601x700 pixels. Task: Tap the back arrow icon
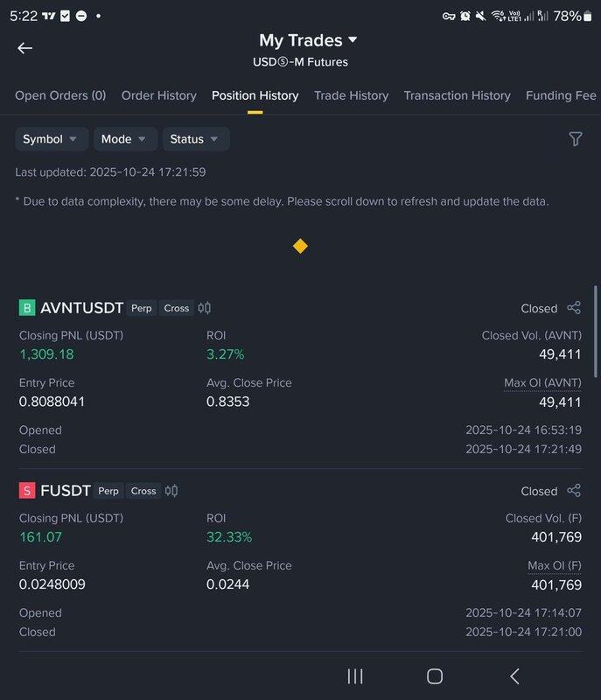[x=24, y=48]
